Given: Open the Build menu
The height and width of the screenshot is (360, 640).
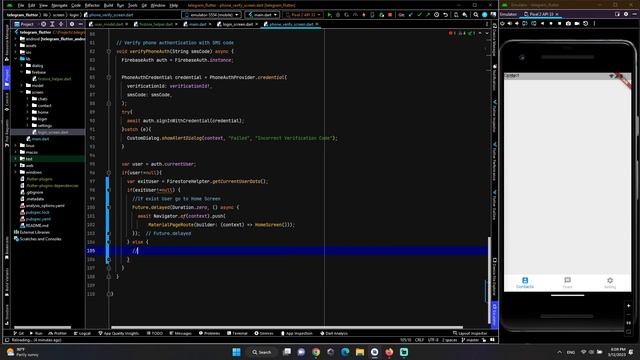Looking at the screenshot, I should (x=108, y=5).
